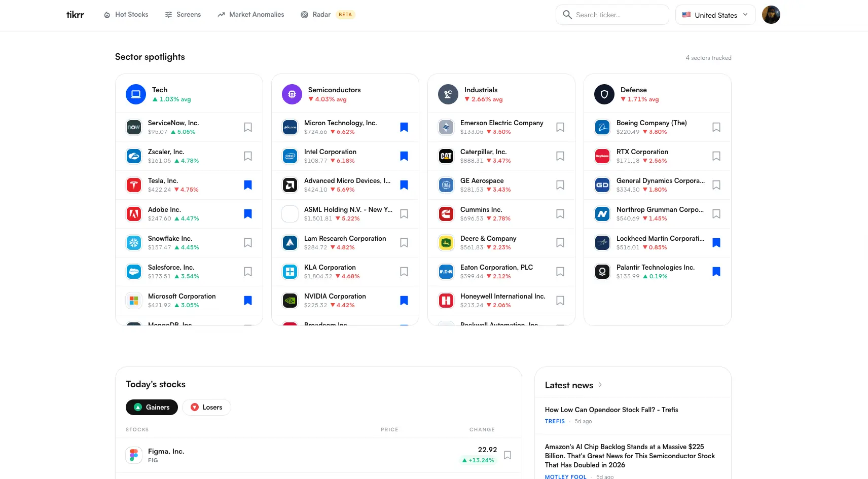Select the Gainers tab
The image size is (868, 479).
pos(152,407)
